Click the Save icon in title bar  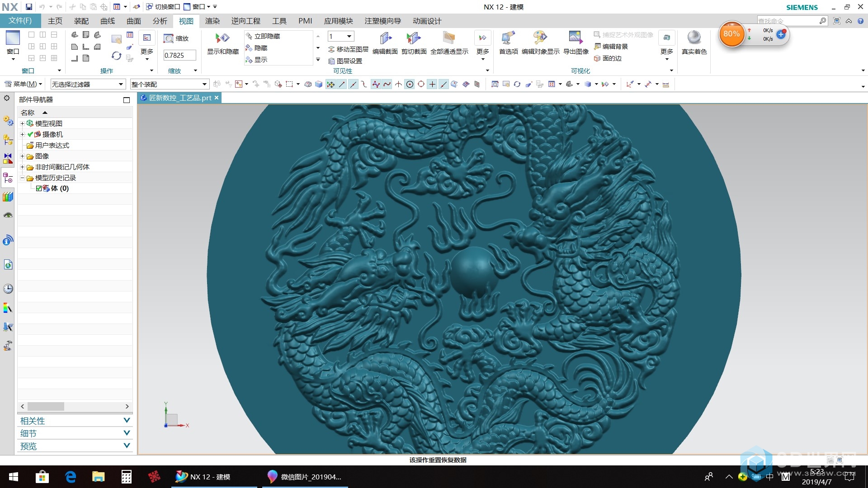(29, 7)
